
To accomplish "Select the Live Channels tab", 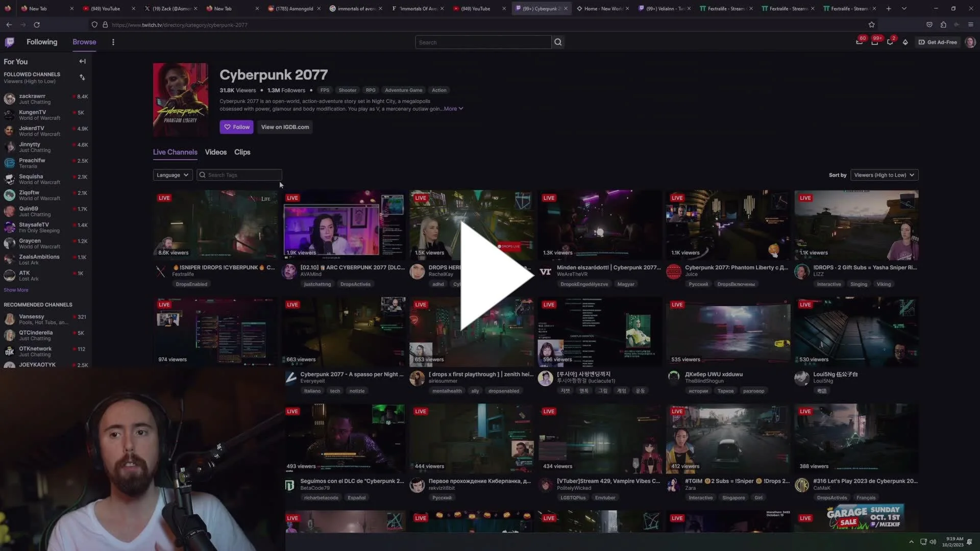I will [x=175, y=152].
